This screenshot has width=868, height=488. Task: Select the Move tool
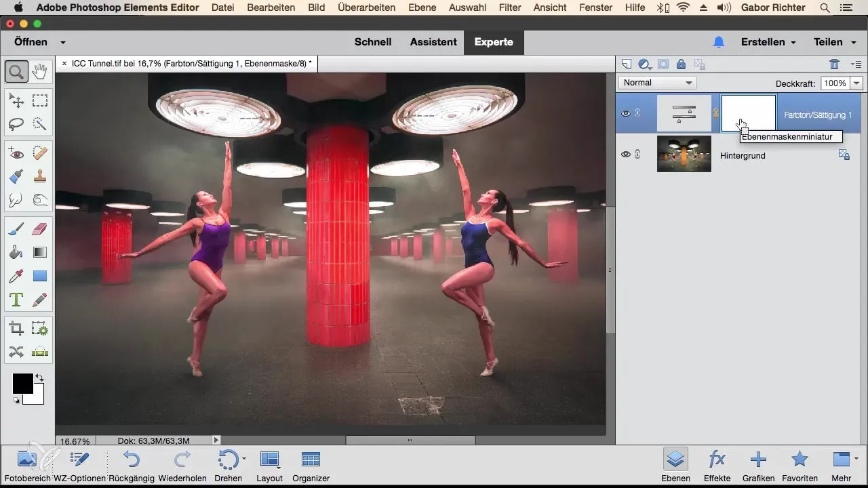16,101
